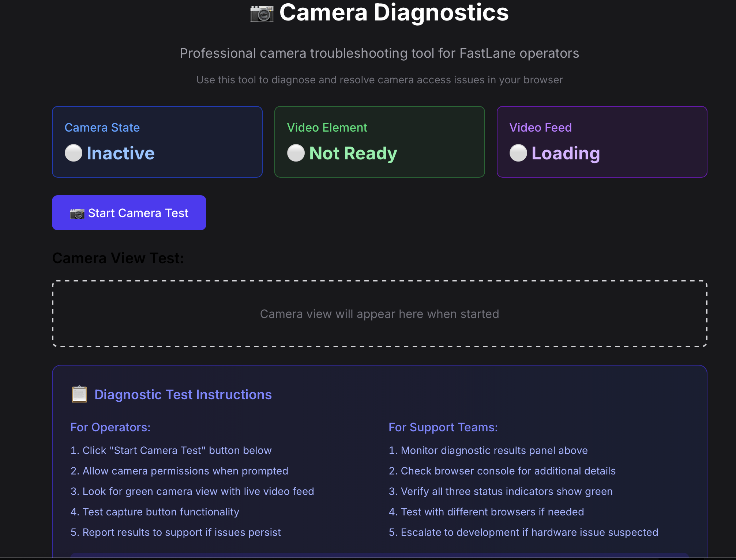The image size is (736, 560).
Task: Click "Check browser console for additional details" step
Action: point(502,471)
